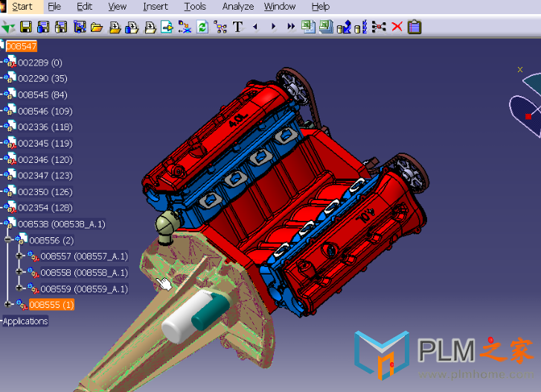This screenshot has height=392, width=541.
Task: Click the yellow tree structure icon
Action: click(220, 27)
